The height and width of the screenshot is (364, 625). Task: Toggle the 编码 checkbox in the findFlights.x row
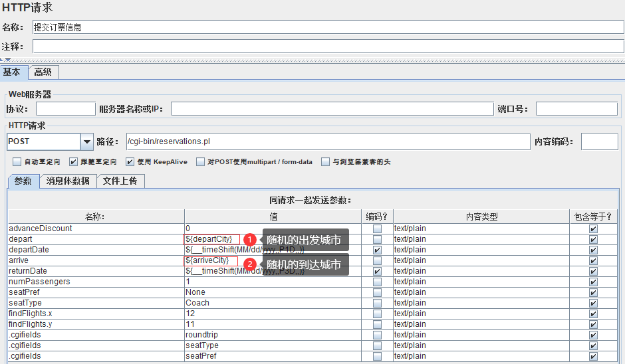[x=377, y=314]
